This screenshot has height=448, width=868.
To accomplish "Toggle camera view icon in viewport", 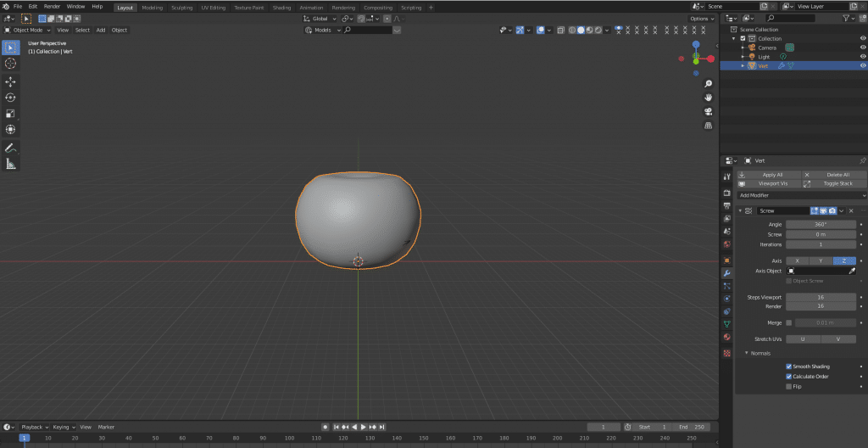I will 708,111.
